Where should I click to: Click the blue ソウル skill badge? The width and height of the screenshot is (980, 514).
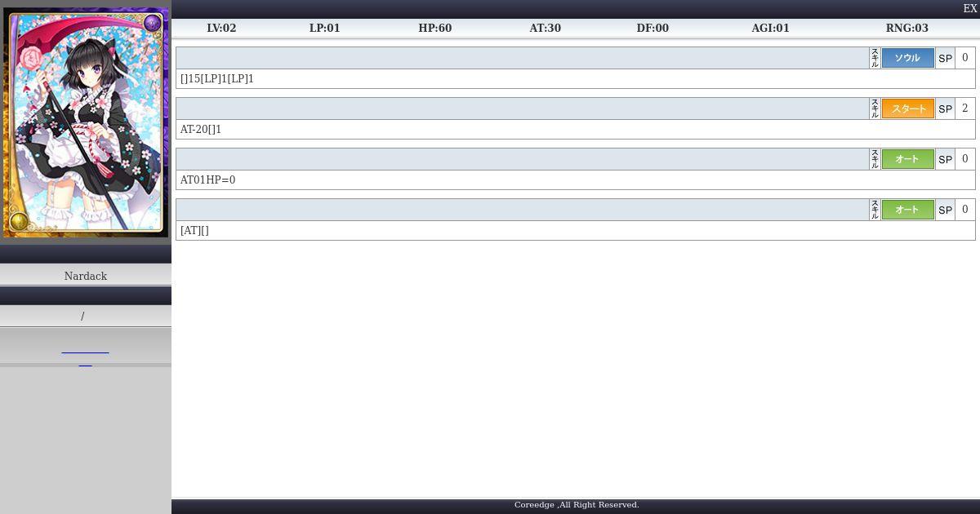point(907,58)
